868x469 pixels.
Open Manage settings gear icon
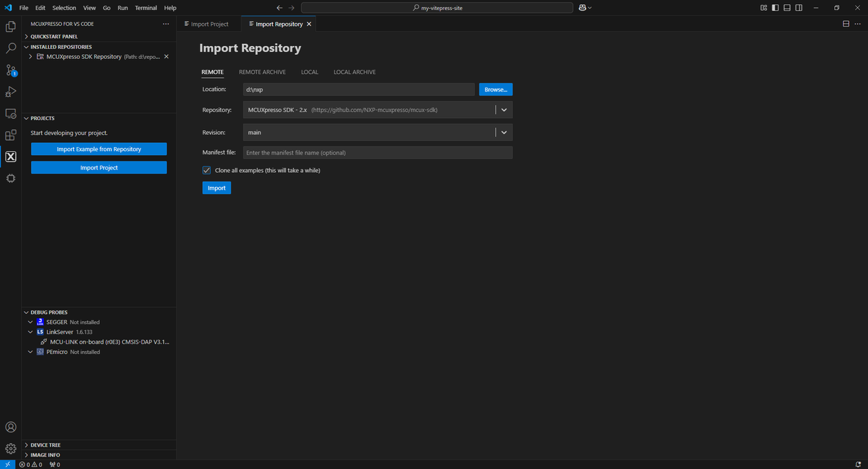coord(11,449)
